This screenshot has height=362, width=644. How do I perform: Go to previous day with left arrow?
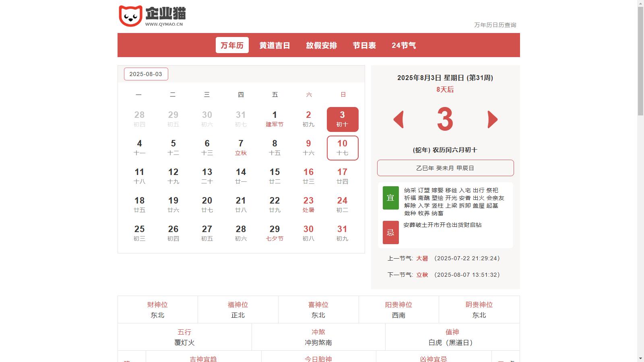(398, 119)
